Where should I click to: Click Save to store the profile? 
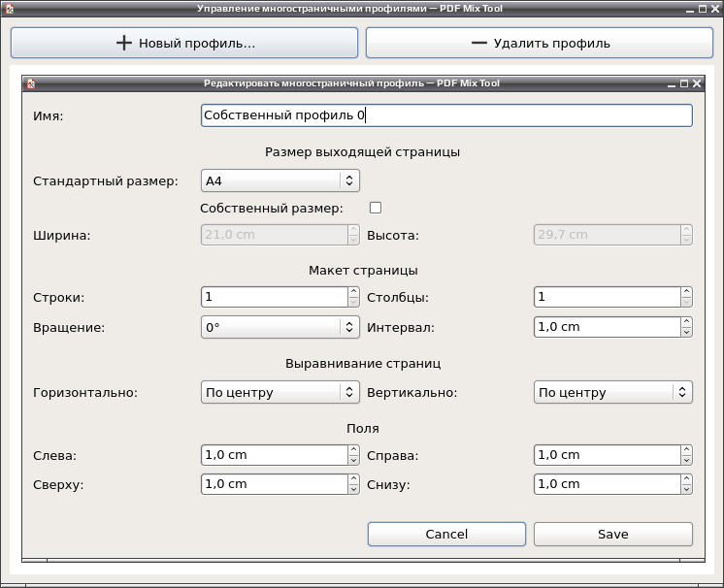612,534
